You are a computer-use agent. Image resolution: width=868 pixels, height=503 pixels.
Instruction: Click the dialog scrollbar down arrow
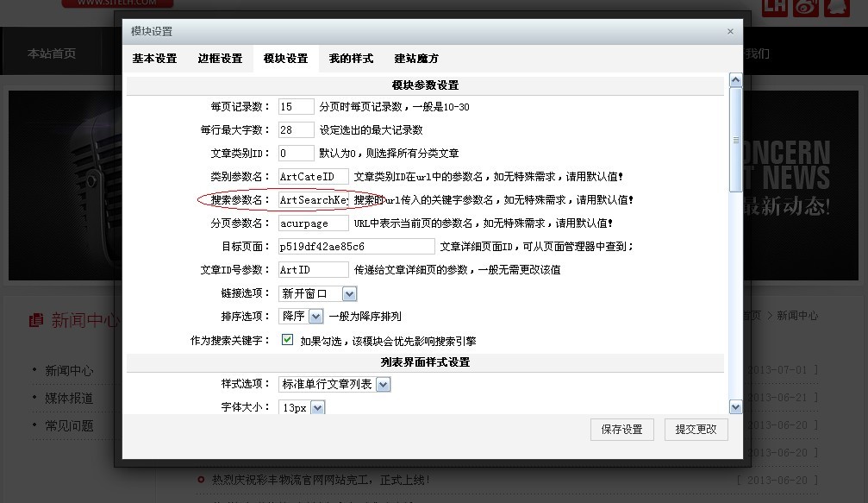pos(735,407)
